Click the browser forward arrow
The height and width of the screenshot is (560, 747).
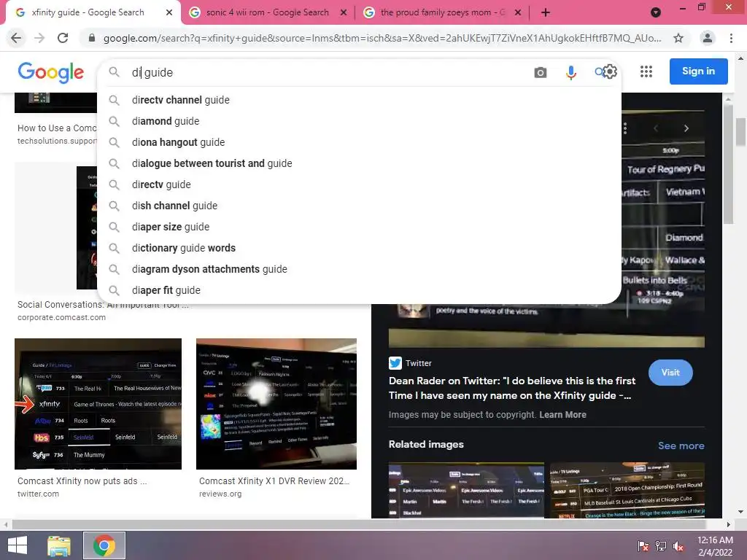click(x=39, y=38)
